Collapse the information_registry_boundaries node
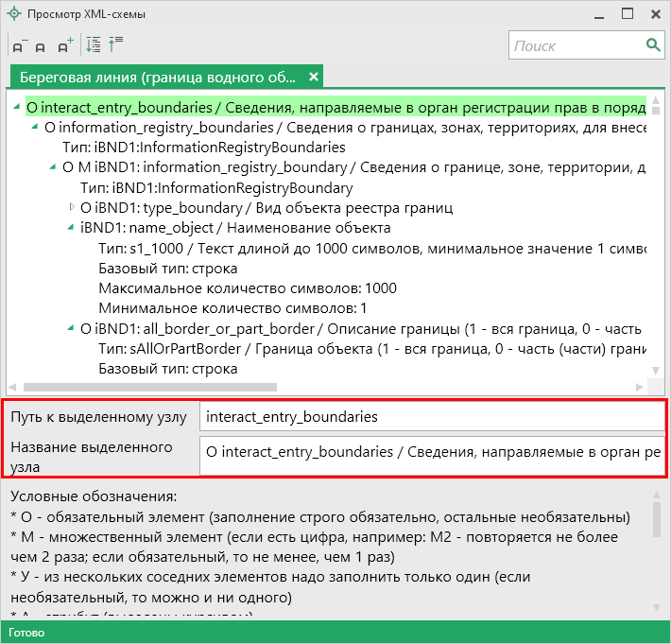This screenshot has width=671, height=644. click(36, 128)
